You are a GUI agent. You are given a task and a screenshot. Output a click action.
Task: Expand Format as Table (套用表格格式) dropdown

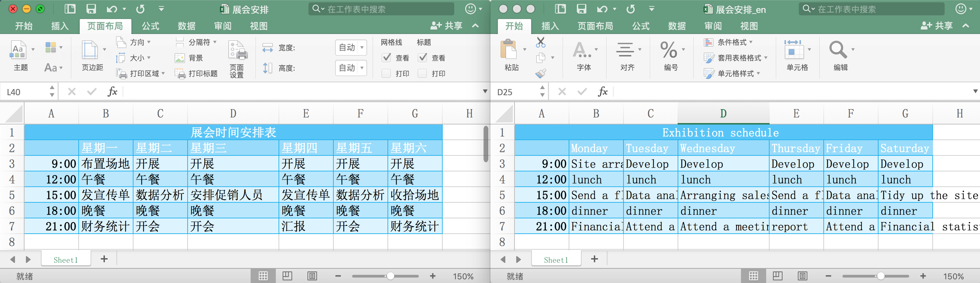pos(765,58)
